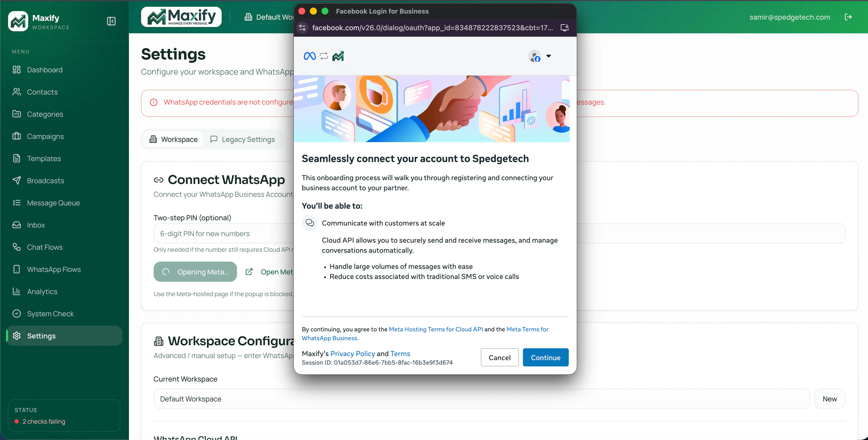Click the Meta infinity logo in popup
This screenshot has width=868, height=440.
pyautogui.click(x=310, y=56)
